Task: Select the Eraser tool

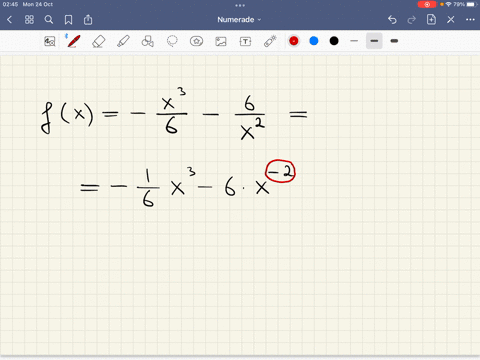Action: [x=98, y=42]
